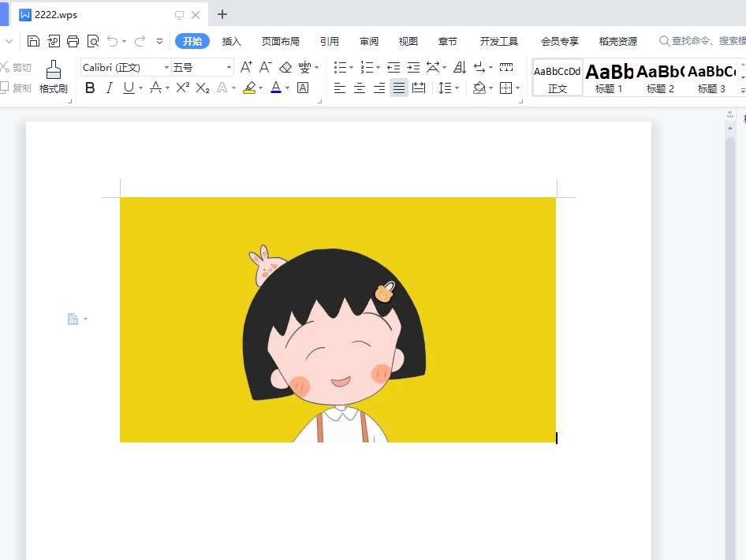The height and width of the screenshot is (560, 746).
Task: Click the Save document icon
Action: click(x=33, y=41)
